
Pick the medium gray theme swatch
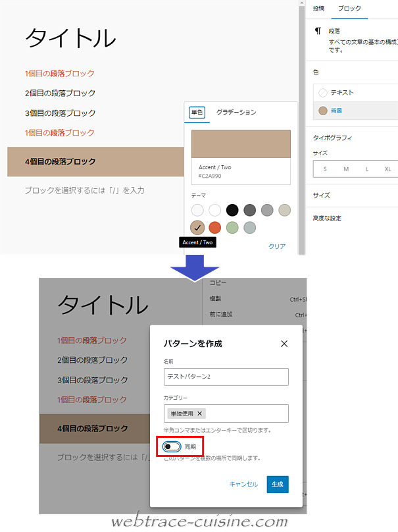coord(267,210)
